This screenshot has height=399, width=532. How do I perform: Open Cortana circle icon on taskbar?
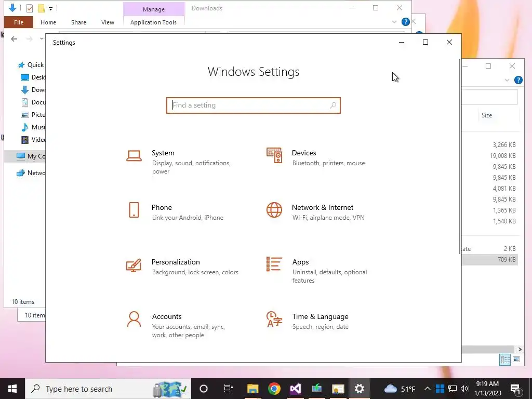click(203, 389)
